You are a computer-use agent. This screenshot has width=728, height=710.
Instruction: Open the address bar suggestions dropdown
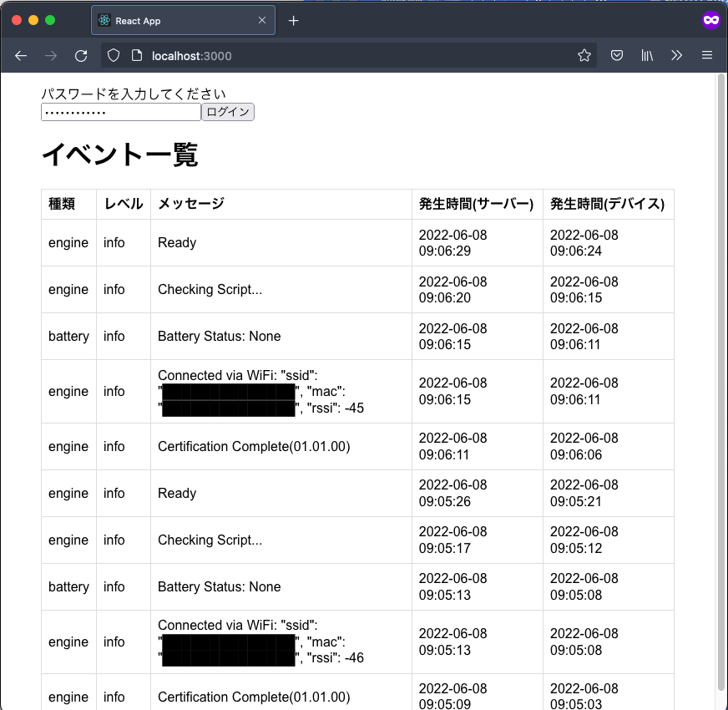click(x=334, y=55)
